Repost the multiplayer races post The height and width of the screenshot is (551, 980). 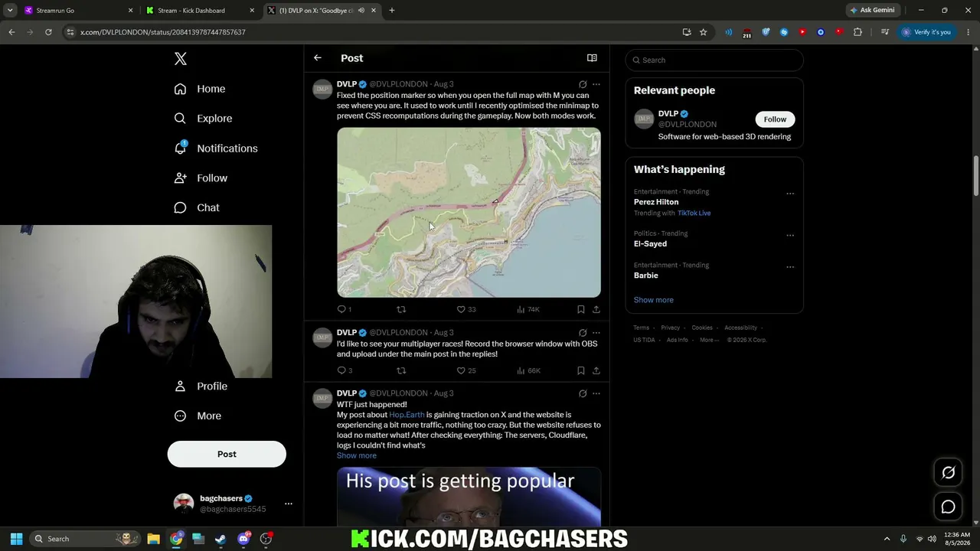click(x=401, y=370)
